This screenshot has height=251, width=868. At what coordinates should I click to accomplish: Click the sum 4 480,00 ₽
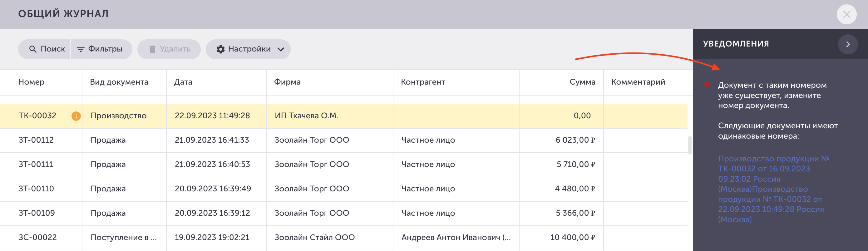click(x=575, y=188)
